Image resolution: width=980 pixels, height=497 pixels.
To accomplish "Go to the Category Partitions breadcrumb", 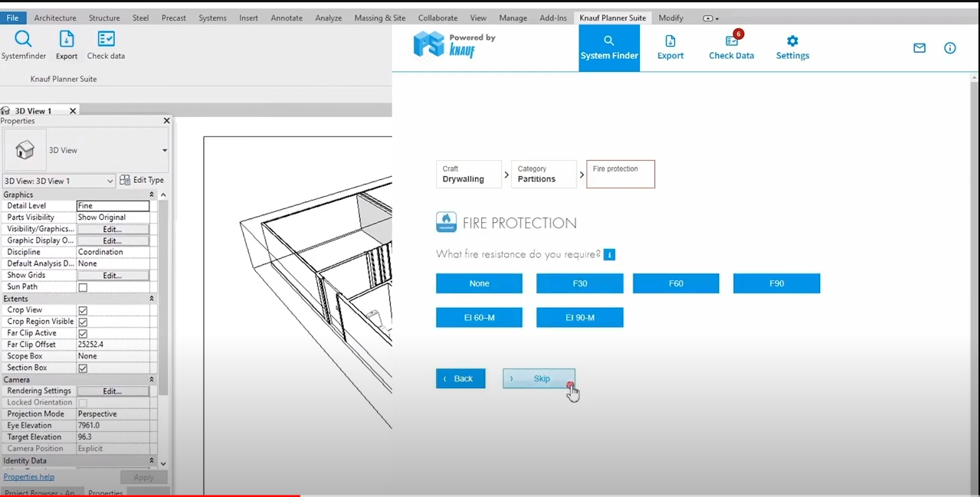I will tap(544, 174).
